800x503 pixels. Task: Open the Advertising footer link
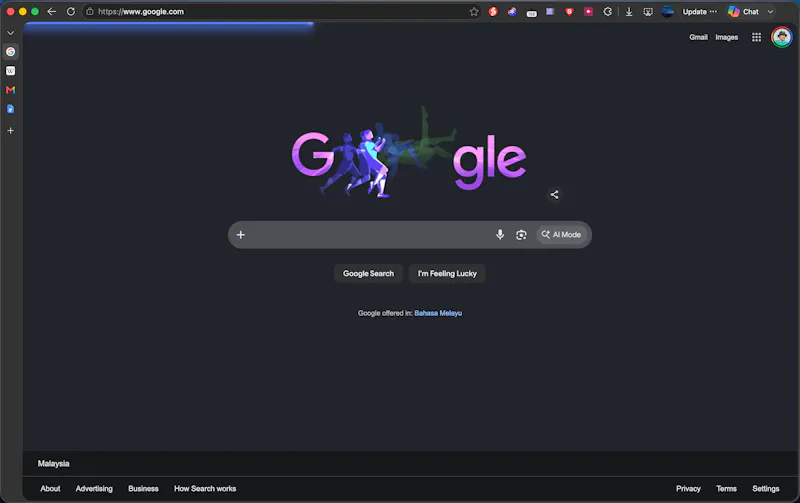[94, 489]
